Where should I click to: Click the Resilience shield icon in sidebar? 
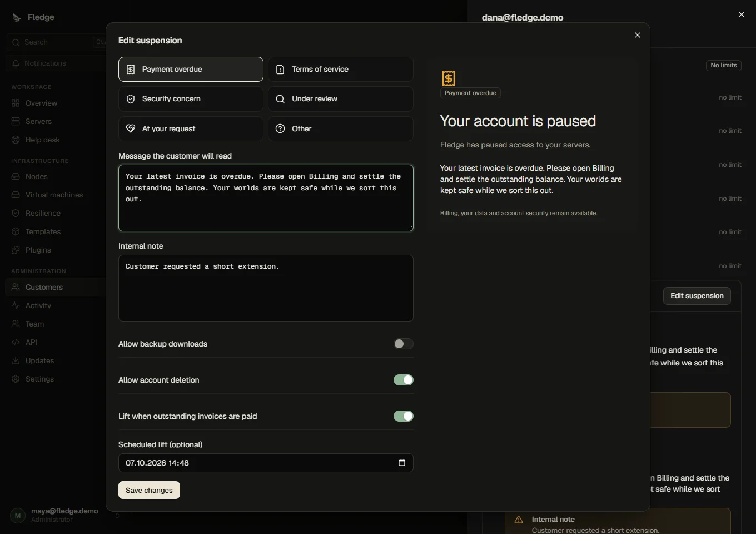[x=16, y=213]
